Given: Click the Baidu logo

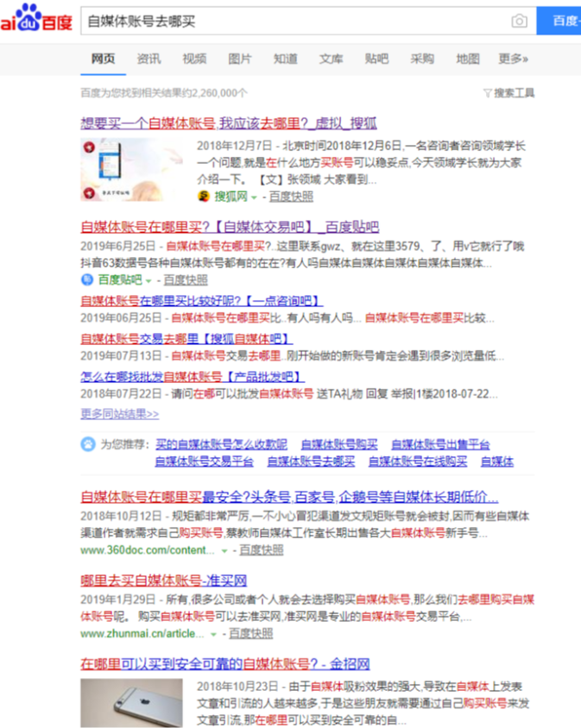Looking at the screenshot, I should coord(36,17).
